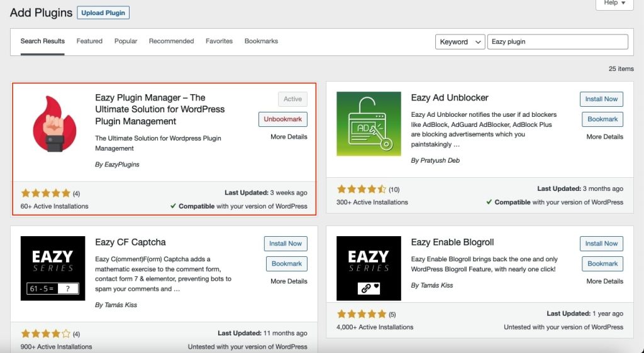The width and height of the screenshot is (644, 353).
Task: Click the Eazy Ad Unblocker green padlock icon
Action: tap(369, 124)
